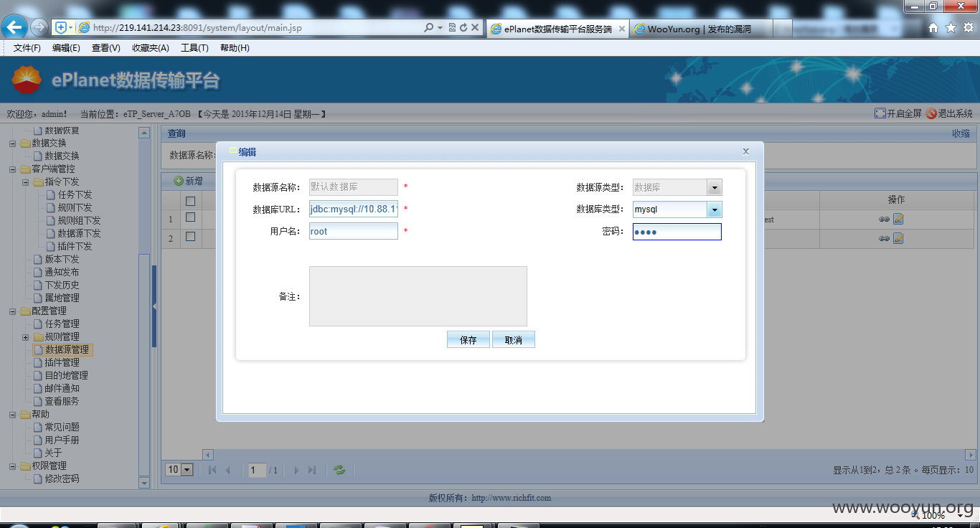Open 帮助(H) menu
980x528 pixels.
[235, 48]
